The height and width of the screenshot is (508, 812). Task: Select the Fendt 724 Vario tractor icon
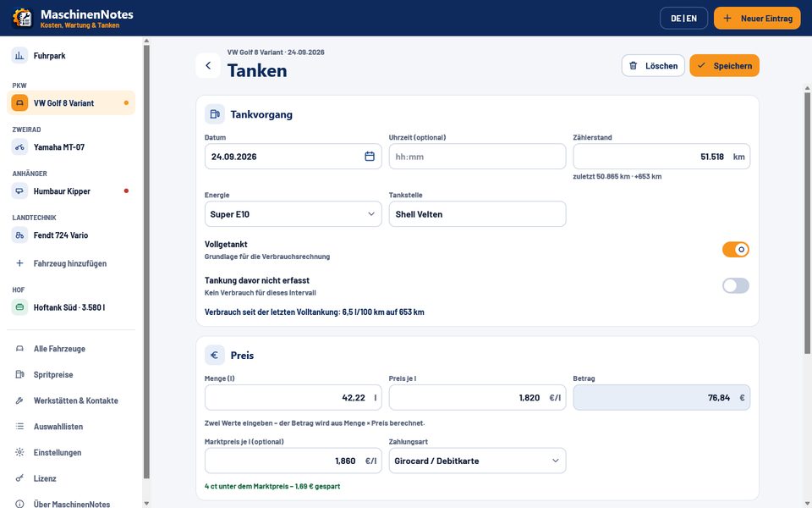coord(19,235)
